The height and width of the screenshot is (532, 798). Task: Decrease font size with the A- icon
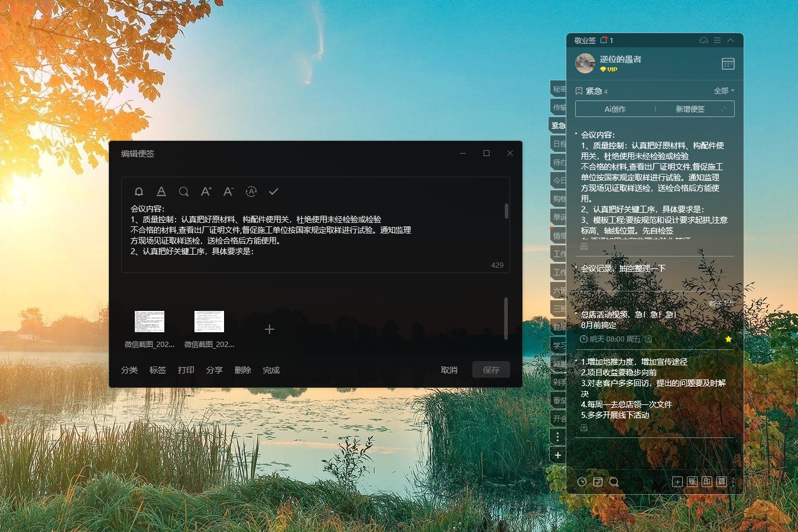click(229, 192)
